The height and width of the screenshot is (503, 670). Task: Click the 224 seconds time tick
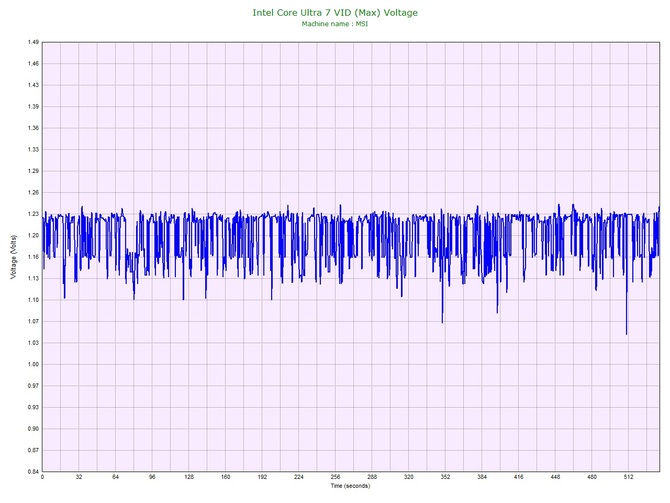pos(299,477)
